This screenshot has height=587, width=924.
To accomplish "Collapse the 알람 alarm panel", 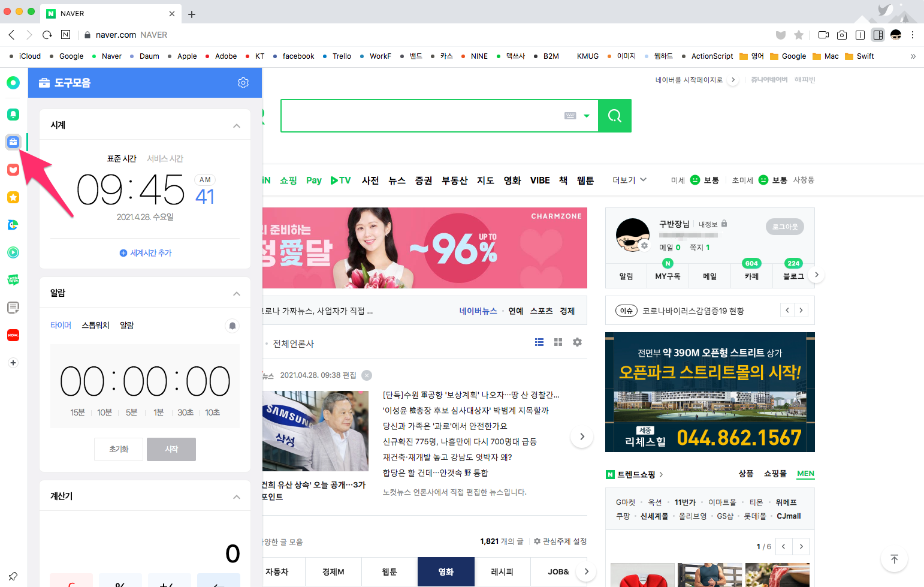I will [237, 293].
